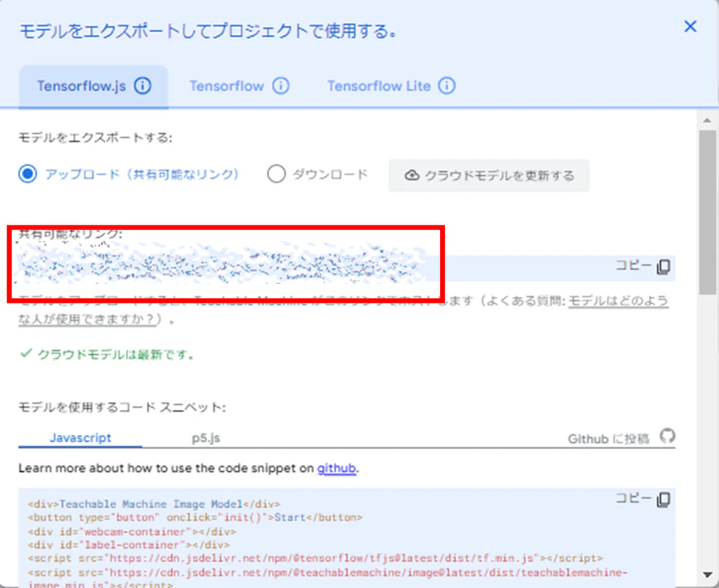Click the GitHub octocat icon
719x588 pixels.
668,436
